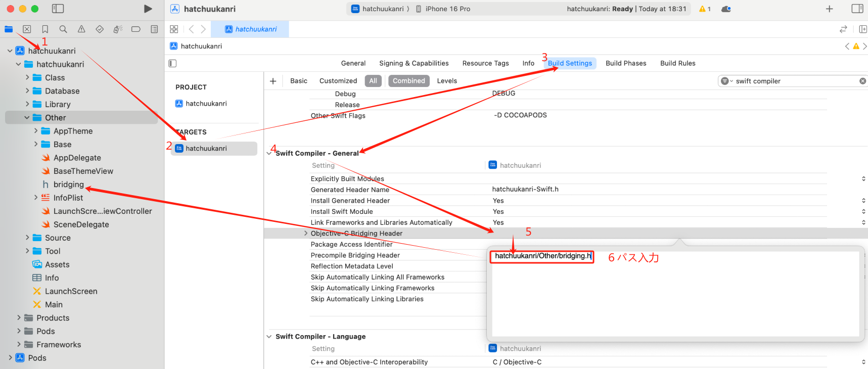The width and height of the screenshot is (868, 369).
Task: Hide the project and targets list
Action: (172, 63)
